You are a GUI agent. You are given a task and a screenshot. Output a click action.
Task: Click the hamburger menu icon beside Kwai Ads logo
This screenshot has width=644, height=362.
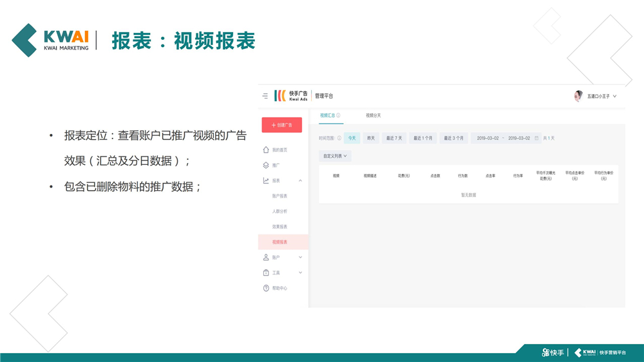[265, 96]
